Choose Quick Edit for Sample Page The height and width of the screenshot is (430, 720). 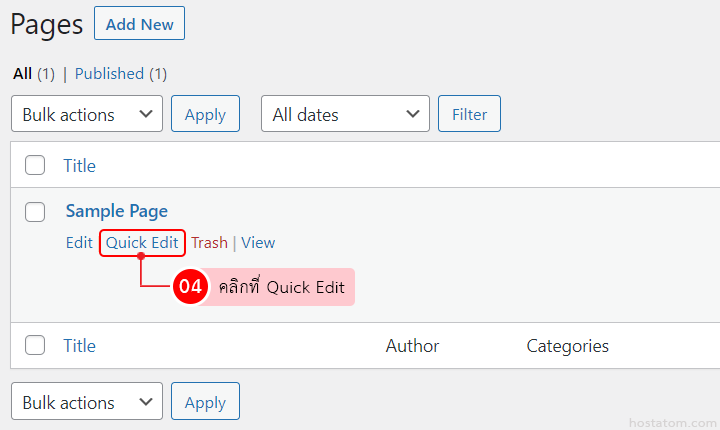point(142,243)
